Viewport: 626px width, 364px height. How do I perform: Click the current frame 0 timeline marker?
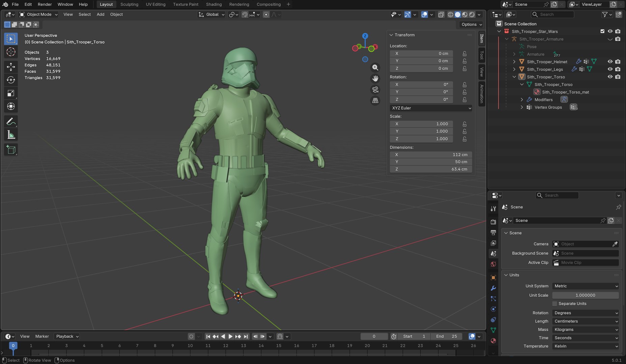pyautogui.click(x=13, y=345)
